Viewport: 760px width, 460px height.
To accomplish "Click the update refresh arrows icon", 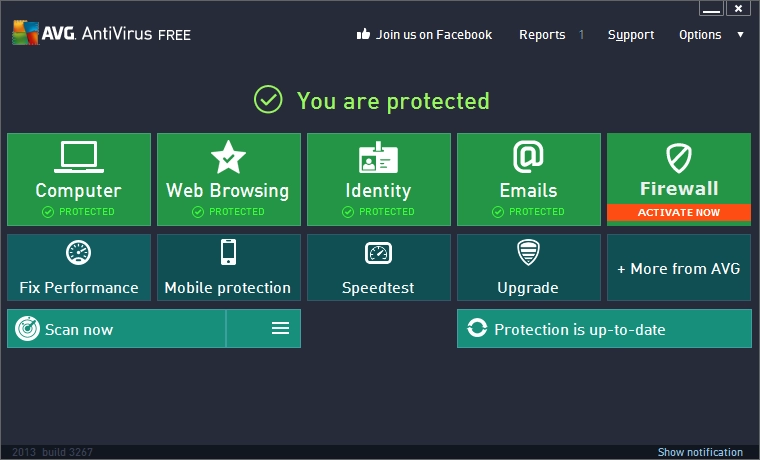I will [477, 328].
